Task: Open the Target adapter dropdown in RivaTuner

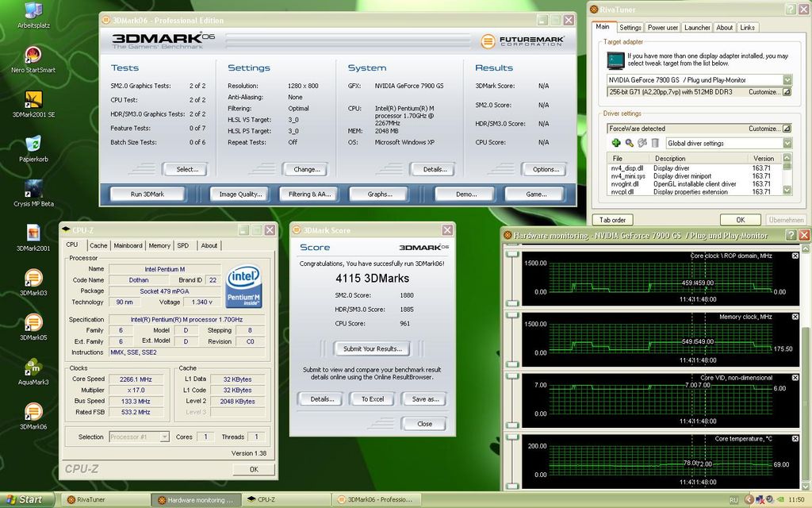Action: [x=787, y=80]
